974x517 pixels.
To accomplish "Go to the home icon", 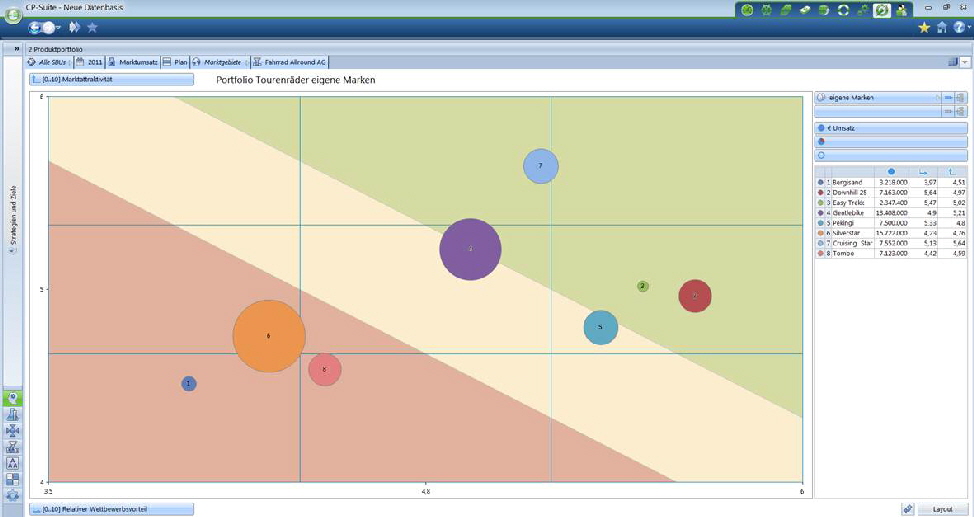I will (x=942, y=27).
